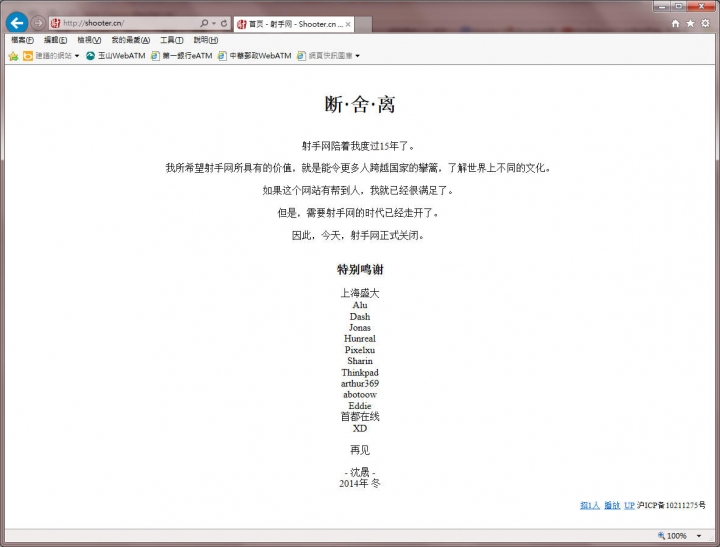Screen dimensions: 720x547
Task: Open the 檔案(F) menu
Action: (x=22, y=40)
